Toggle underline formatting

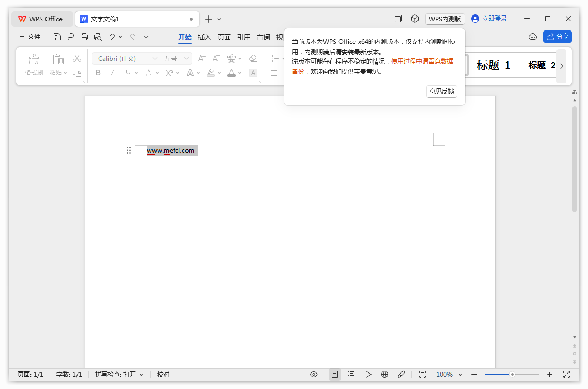pos(128,73)
